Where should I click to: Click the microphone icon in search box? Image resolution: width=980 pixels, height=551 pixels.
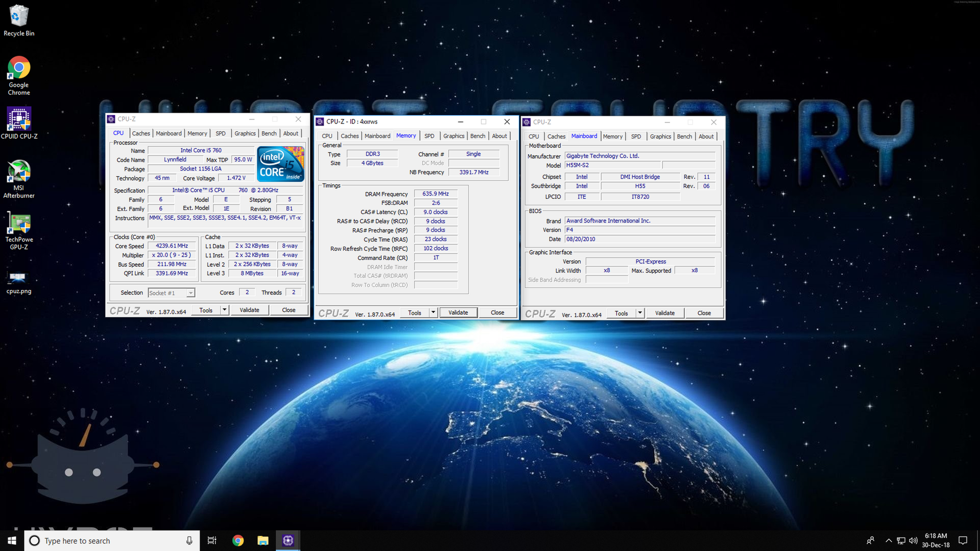(189, 541)
